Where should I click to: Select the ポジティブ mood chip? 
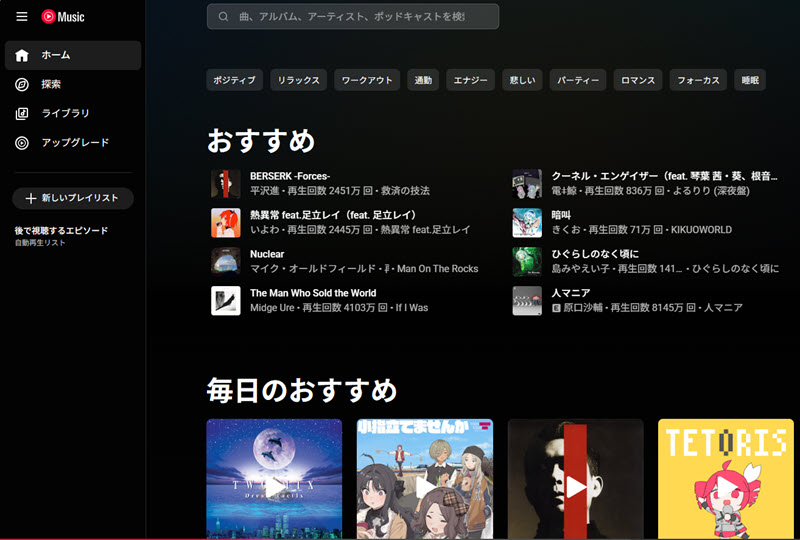coord(234,80)
